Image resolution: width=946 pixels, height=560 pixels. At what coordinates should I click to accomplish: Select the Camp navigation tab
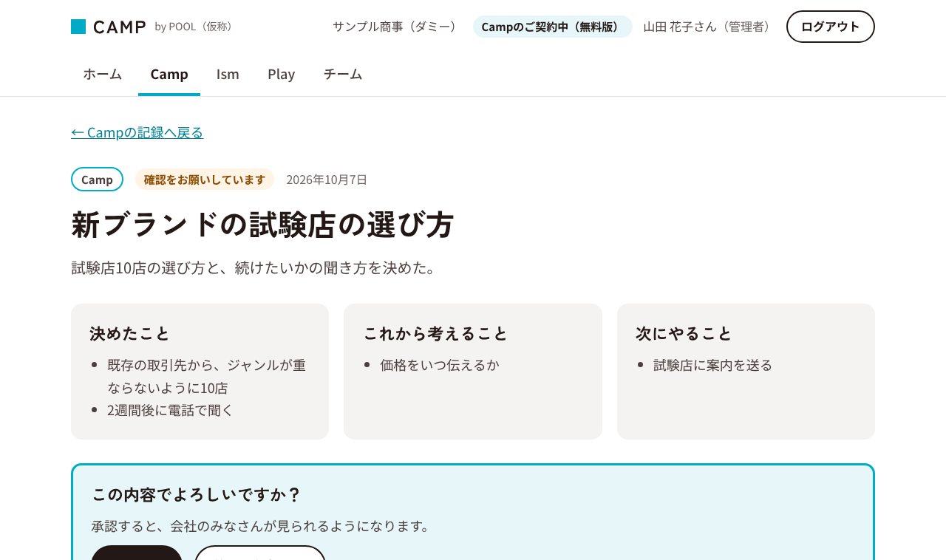[x=169, y=74]
